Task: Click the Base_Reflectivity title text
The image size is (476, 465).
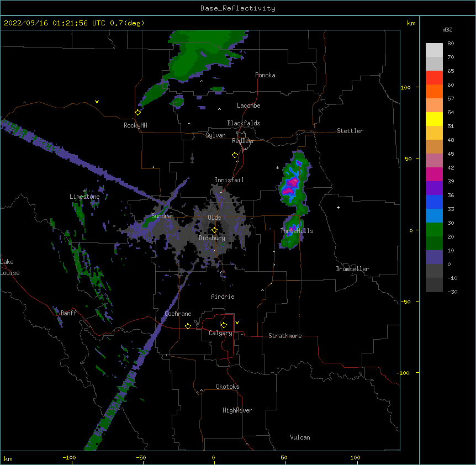Action: [x=238, y=8]
